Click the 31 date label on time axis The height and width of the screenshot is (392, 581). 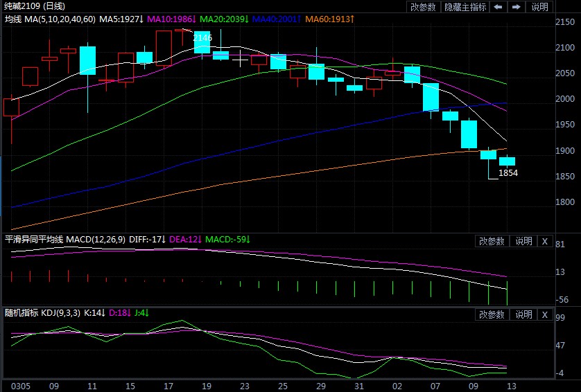pos(359,386)
